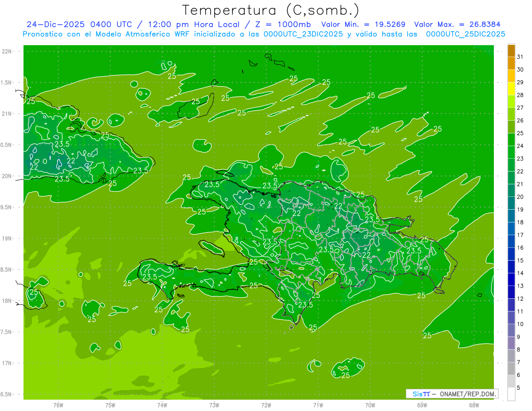The width and height of the screenshot is (532, 411).
Task: Click color legend value "28"
Action: click(520, 95)
